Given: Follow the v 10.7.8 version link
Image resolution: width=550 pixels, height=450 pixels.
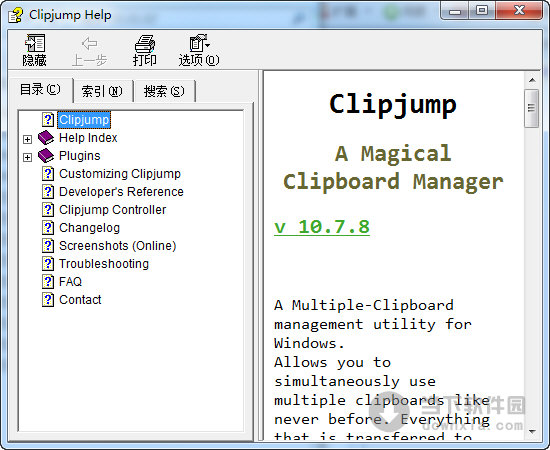Looking at the screenshot, I should (x=322, y=227).
